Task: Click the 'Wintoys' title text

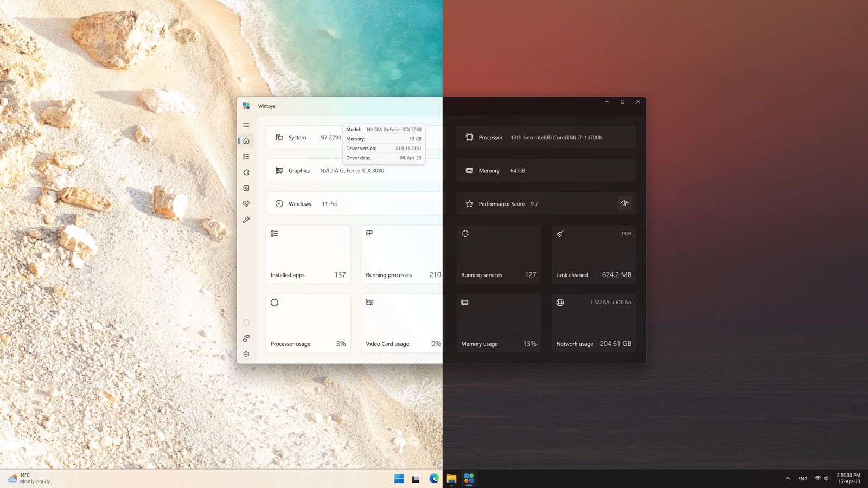Action: tap(266, 106)
